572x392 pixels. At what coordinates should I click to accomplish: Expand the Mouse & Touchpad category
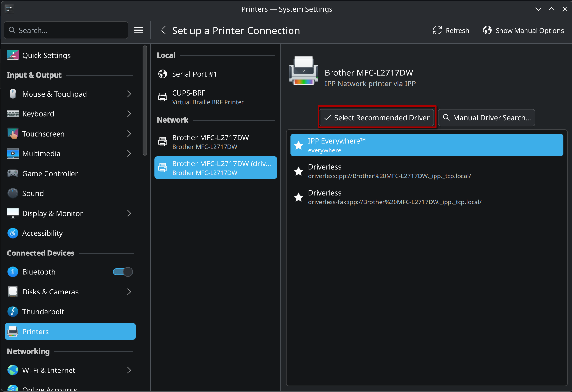129,94
